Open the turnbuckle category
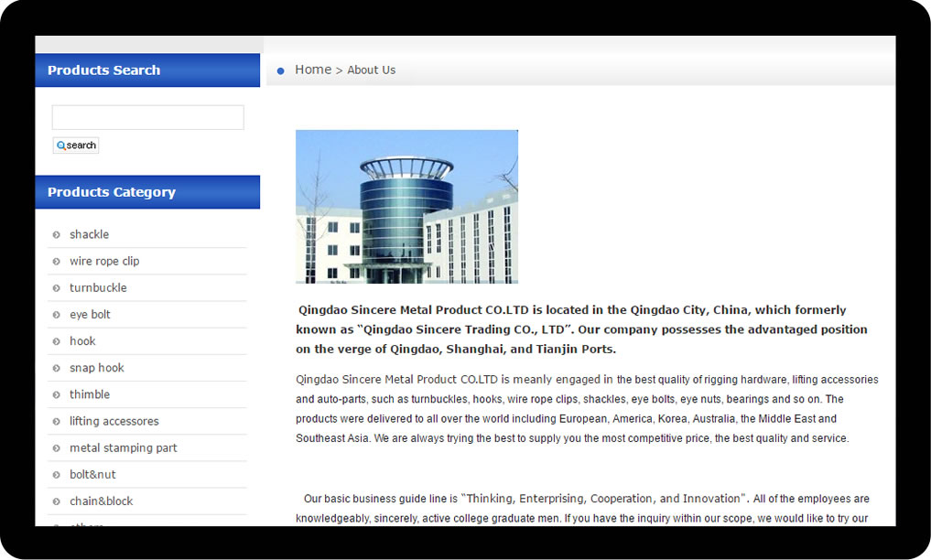 point(98,287)
